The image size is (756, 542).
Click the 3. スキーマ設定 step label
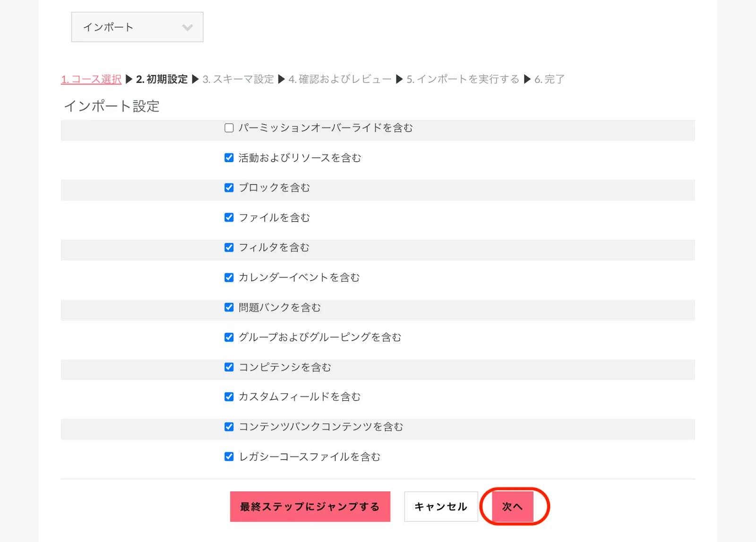(238, 79)
